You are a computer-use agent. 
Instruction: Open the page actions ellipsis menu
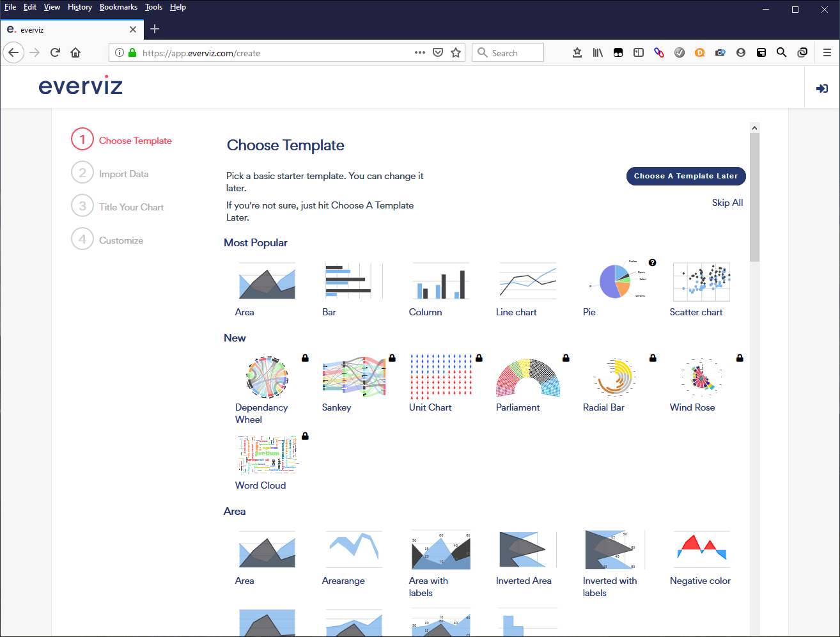419,52
